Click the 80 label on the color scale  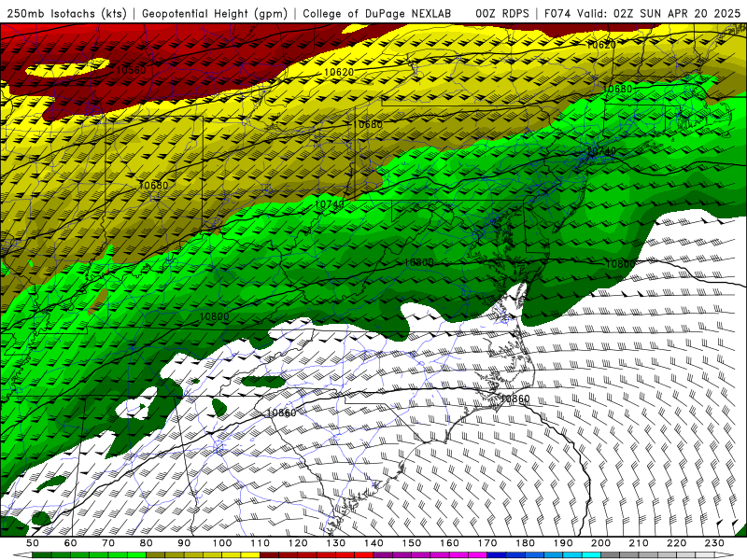pos(147,543)
